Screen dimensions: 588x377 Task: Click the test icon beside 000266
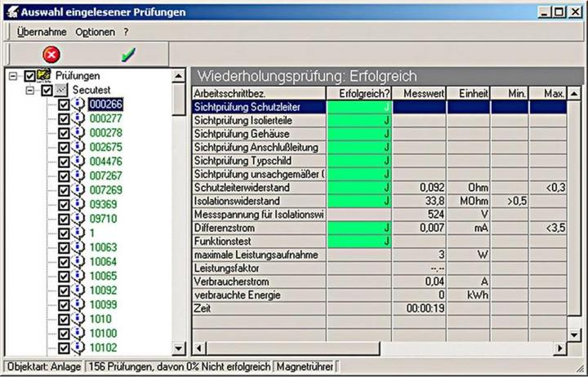coord(78,104)
